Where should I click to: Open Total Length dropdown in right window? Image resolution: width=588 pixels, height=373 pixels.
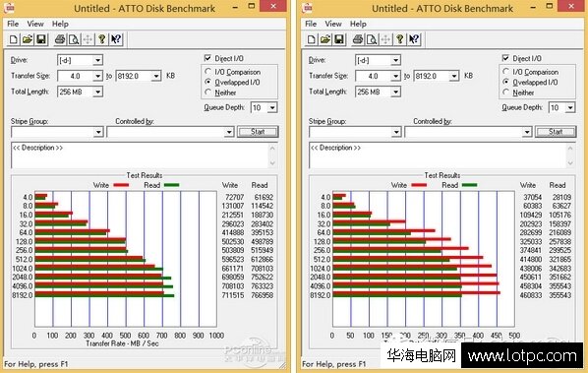click(x=395, y=92)
